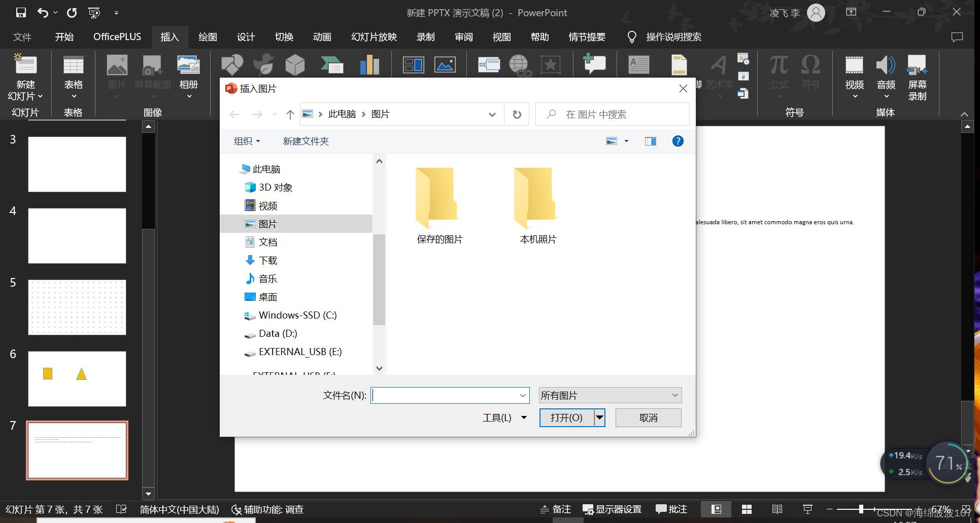Switch to the 视图 ribbon tab
This screenshot has width=980, height=523.
(x=501, y=37)
